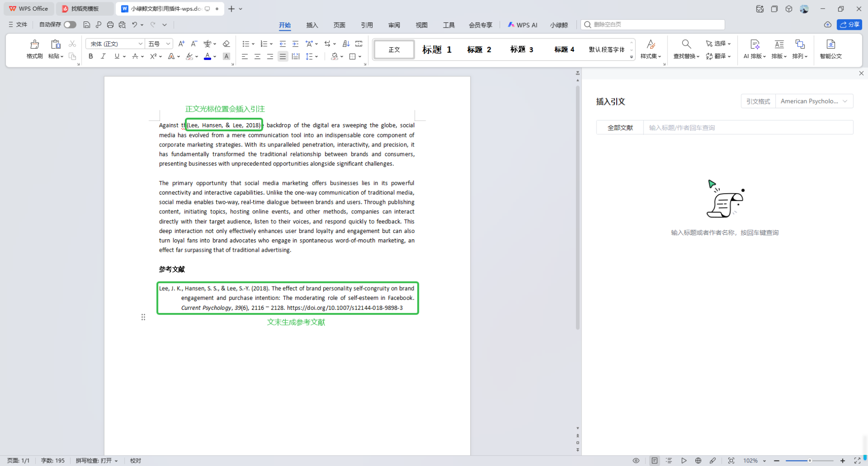Toggle the auto-save switch
This screenshot has width=868, height=466.
click(70, 25)
